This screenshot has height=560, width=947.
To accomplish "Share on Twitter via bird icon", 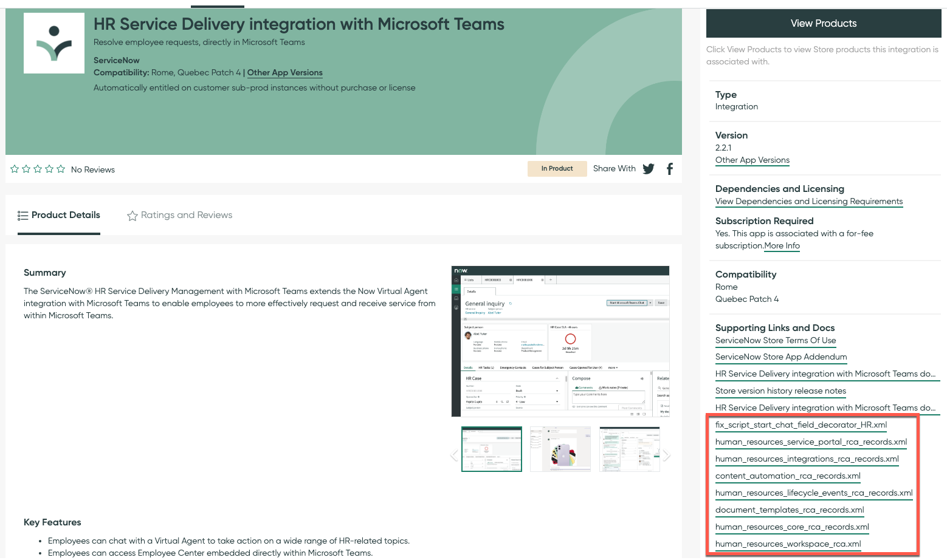I will click(649, 169).
